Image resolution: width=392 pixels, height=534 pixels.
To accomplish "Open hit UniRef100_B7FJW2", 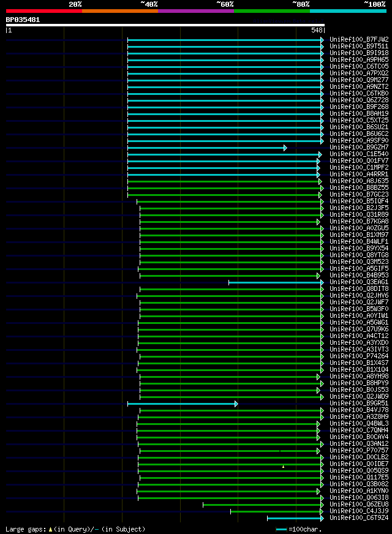I will [x=359, y=40].
